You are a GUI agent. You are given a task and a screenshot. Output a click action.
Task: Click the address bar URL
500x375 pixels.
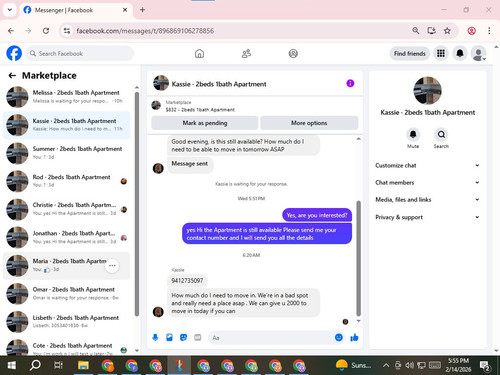coord(145,31)
